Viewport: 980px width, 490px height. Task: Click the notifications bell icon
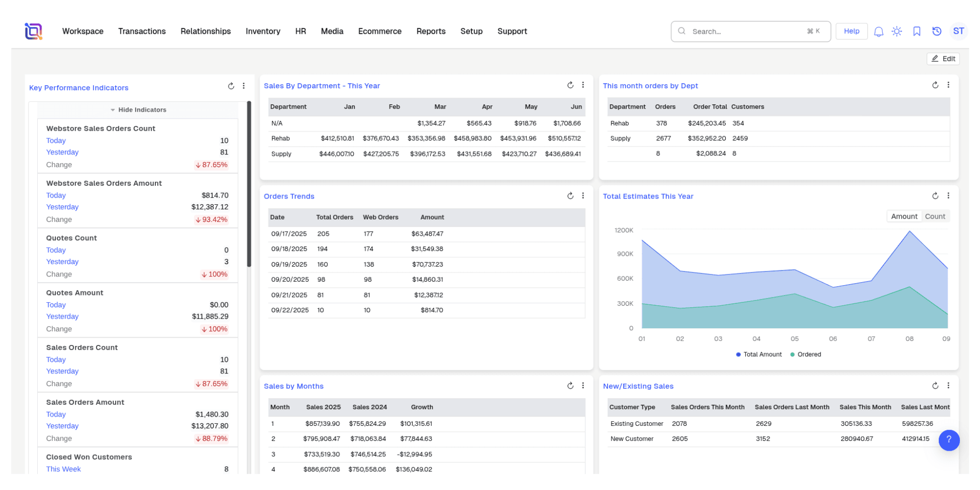[878, 31]
